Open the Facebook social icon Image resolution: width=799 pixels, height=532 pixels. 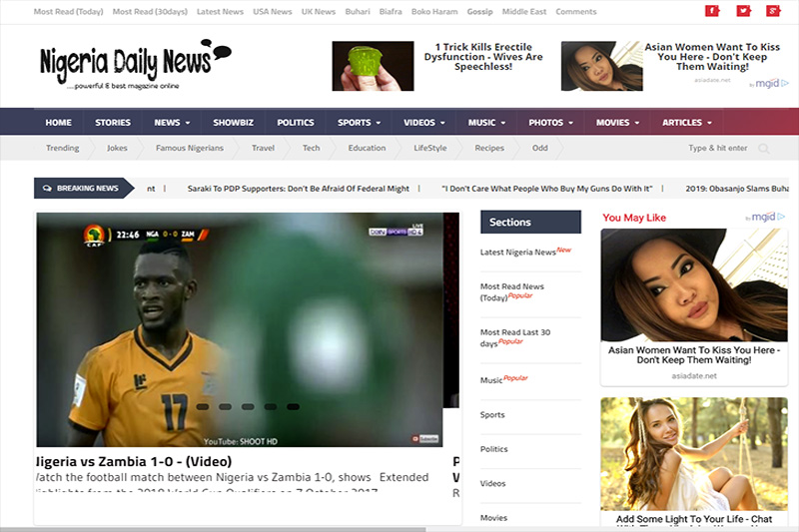(712, 11)
